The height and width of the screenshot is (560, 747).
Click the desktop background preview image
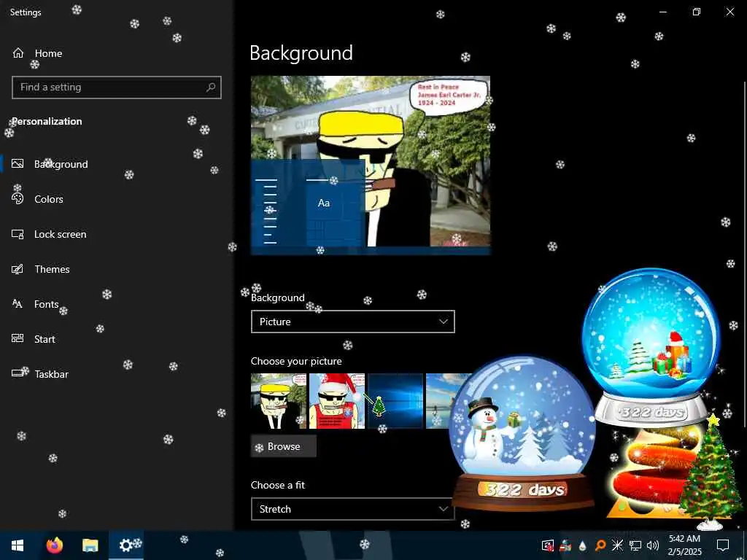click(x=371, y=166)
